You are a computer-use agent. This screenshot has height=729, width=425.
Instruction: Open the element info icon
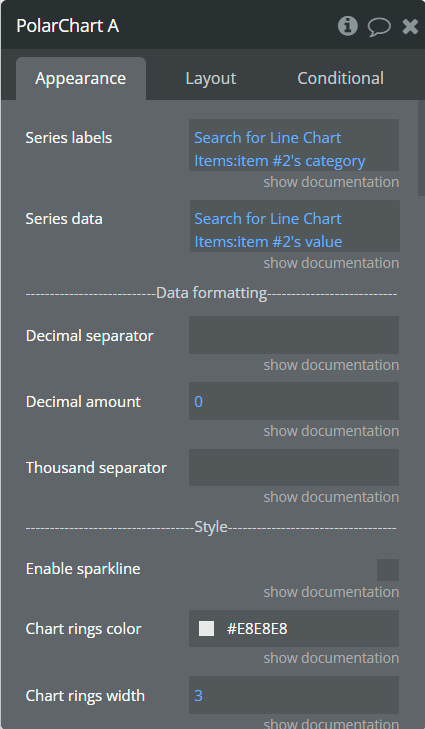347,26
